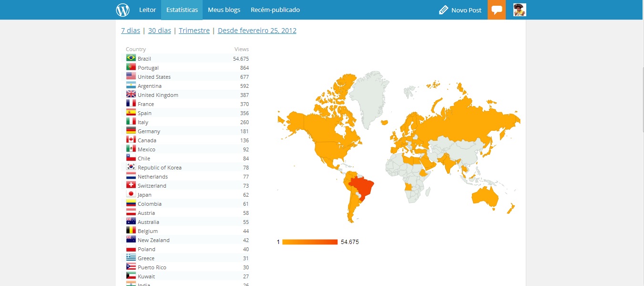This screenshot has width=644, height=286.
Task: Open the orange notifications speech bubble
Action: click(497, 10)
